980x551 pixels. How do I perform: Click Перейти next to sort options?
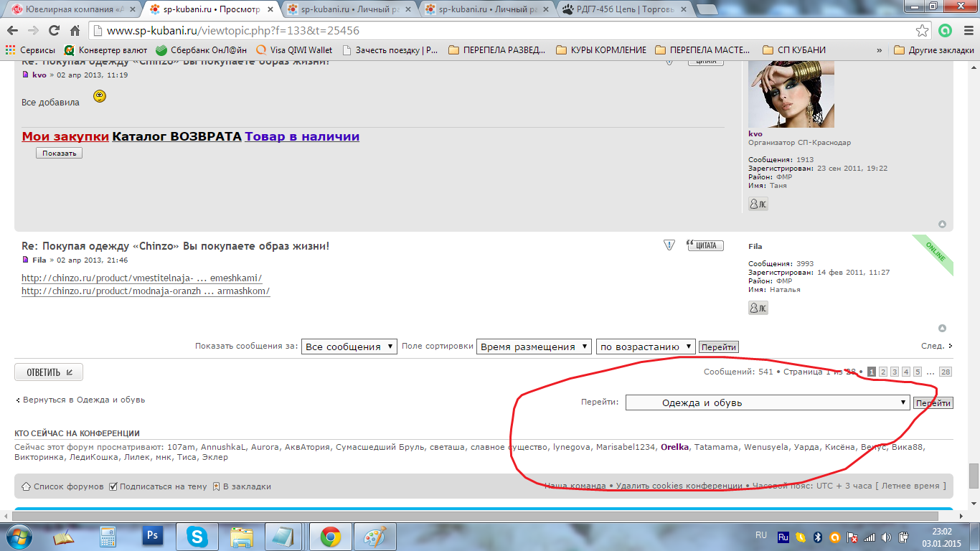click(x=719, y=347)
